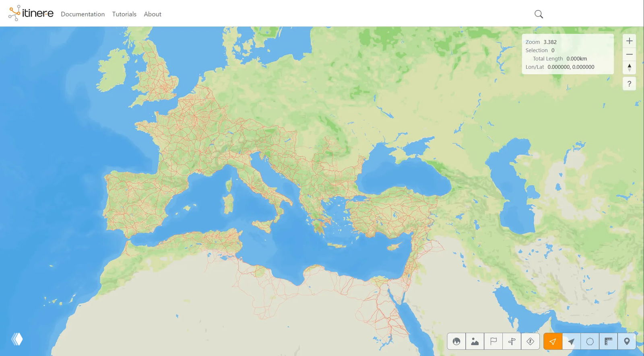
Task: Select the polygon shape tool
Action: (590, 342)
